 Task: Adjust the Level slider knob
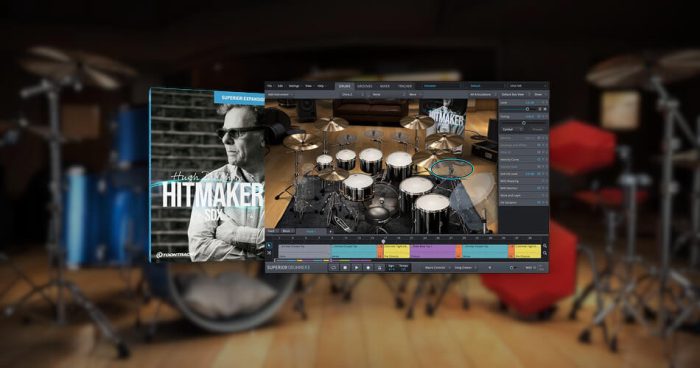527,109
